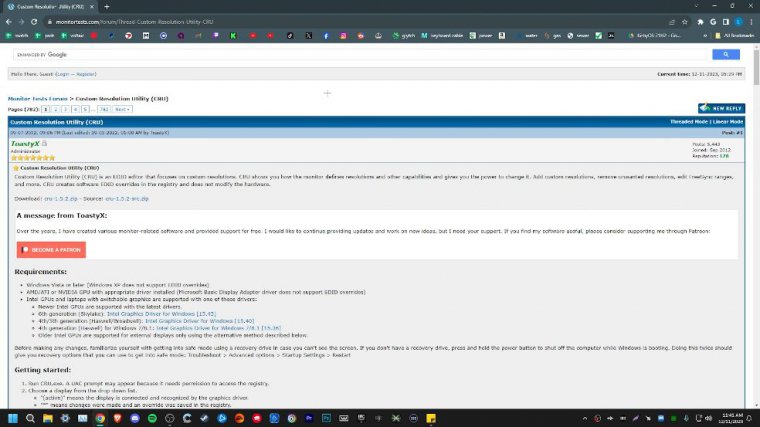Open a new browser tab
The width and height of the screenshot is (760, 427).
coord(107,6)
